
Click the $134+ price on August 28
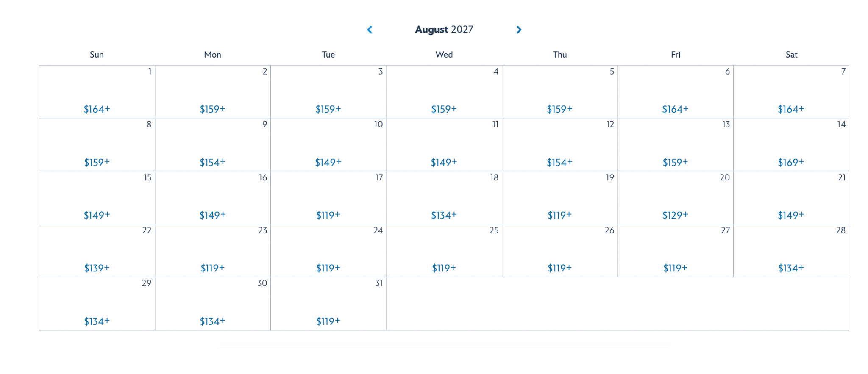pyautogui.click(x=791, y=268)
